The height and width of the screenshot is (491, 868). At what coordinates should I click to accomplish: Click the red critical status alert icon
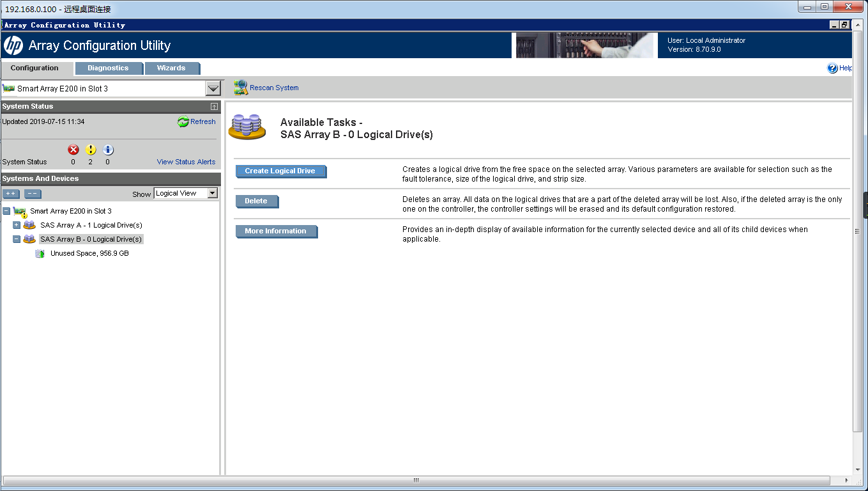click(73, 150)
